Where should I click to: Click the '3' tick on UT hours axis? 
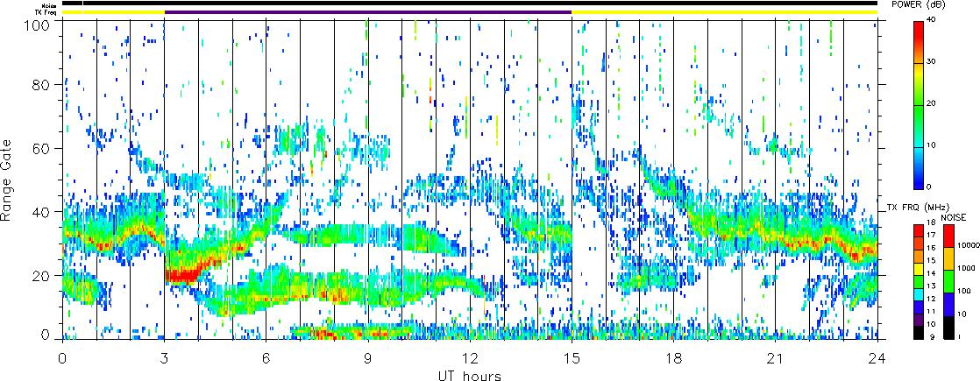pyautogui.click(x=165, y=358)
